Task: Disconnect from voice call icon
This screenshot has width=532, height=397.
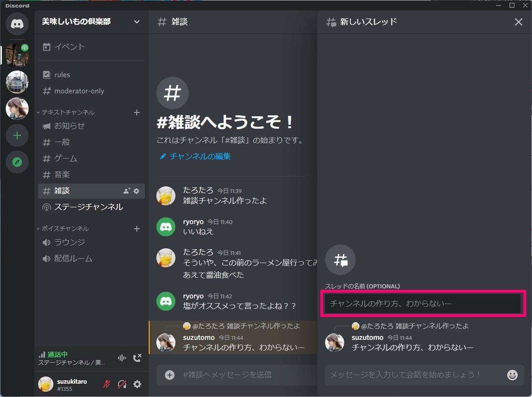Action: coord(137,357)
